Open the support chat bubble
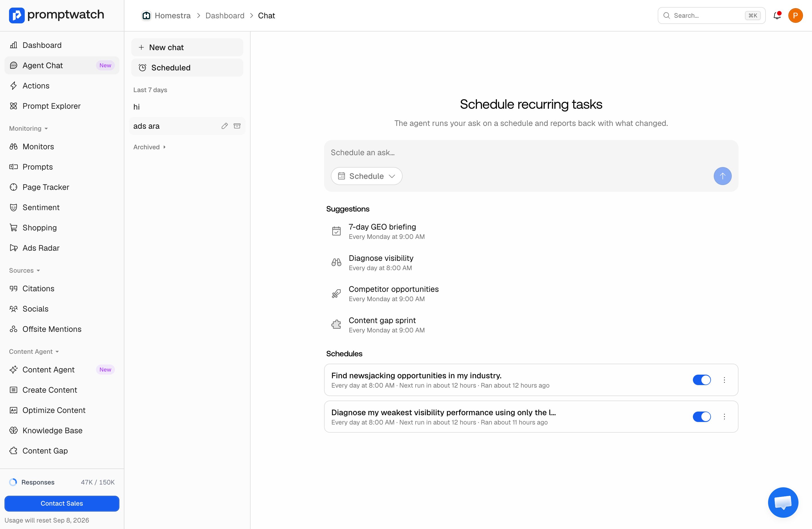The height and width of the screenshot is (529, 812). tap(783, 502)
